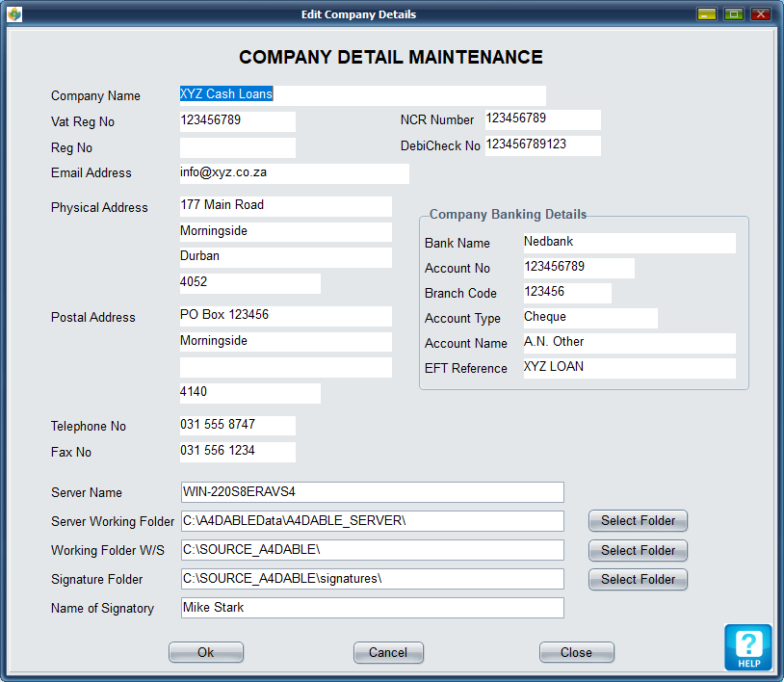The image size is (784, 682).
Task: Edit the Branch Code field
Action: [x=566, y=293]
